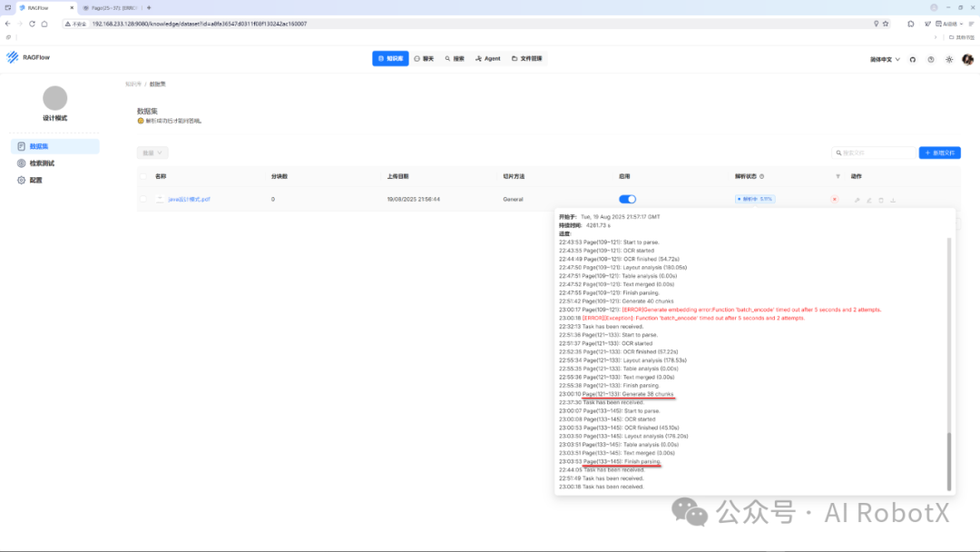Viewport: 980px width, 552px height.
Task: Click the 解析中 parsing status badge
Action: click(755, 199)
